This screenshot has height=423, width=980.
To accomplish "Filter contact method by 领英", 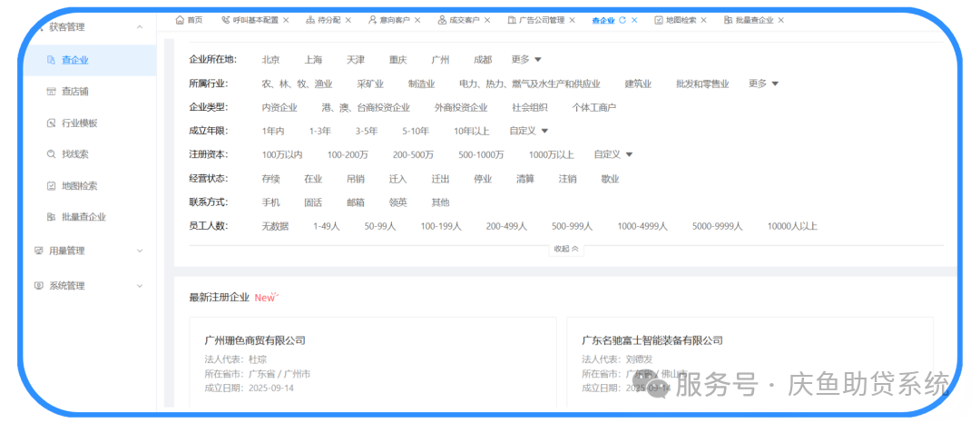I will [x=397, y=202].
